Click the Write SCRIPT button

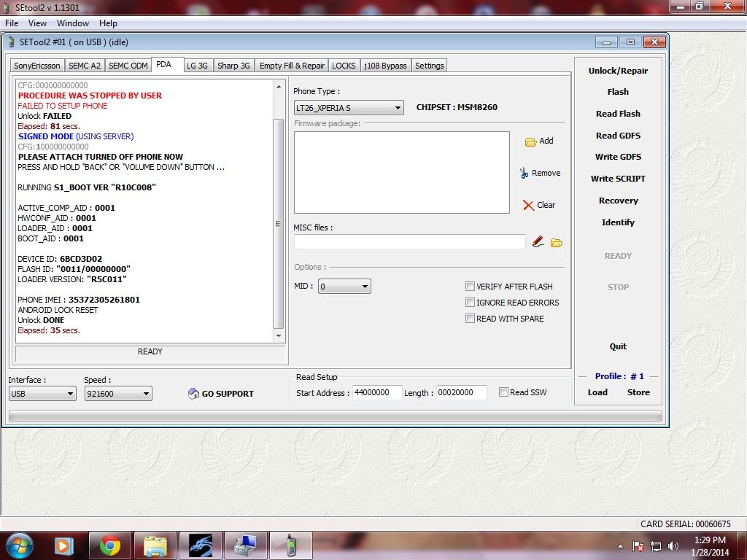click(x=618, y=179)
